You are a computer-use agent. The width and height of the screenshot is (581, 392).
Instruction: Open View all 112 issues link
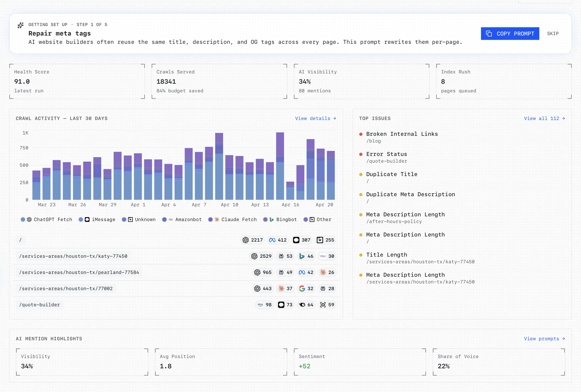(x=544, y=118)
